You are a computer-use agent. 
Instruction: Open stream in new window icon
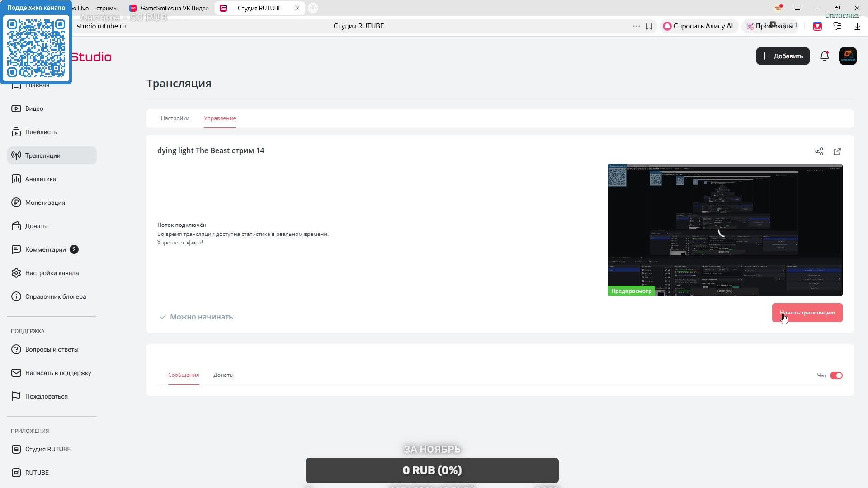click(x=837, y=151)
